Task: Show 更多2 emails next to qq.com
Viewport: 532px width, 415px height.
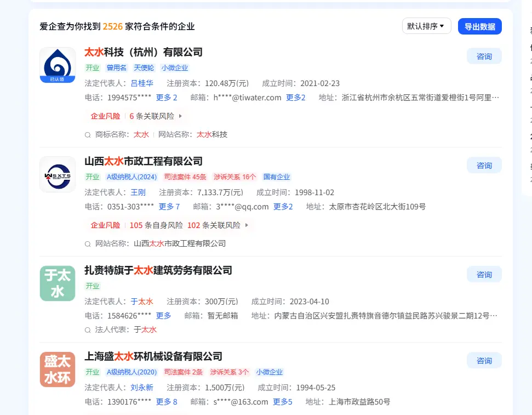Action: point(283,207)
